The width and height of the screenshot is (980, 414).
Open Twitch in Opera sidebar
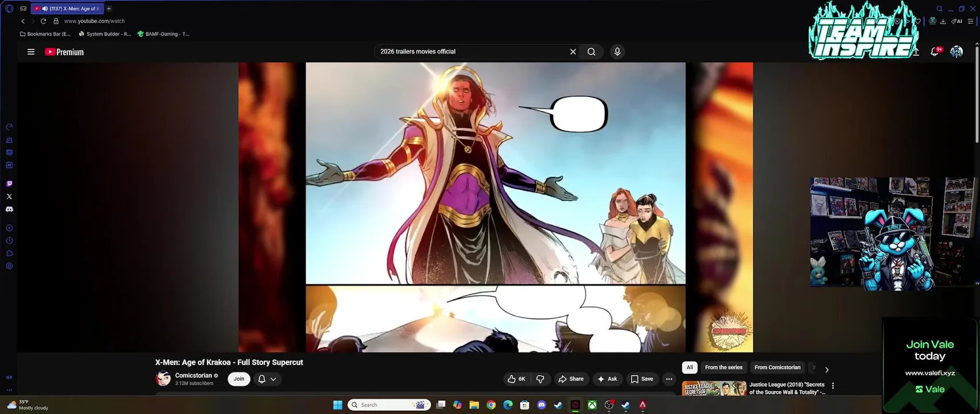tap(9, 184)
